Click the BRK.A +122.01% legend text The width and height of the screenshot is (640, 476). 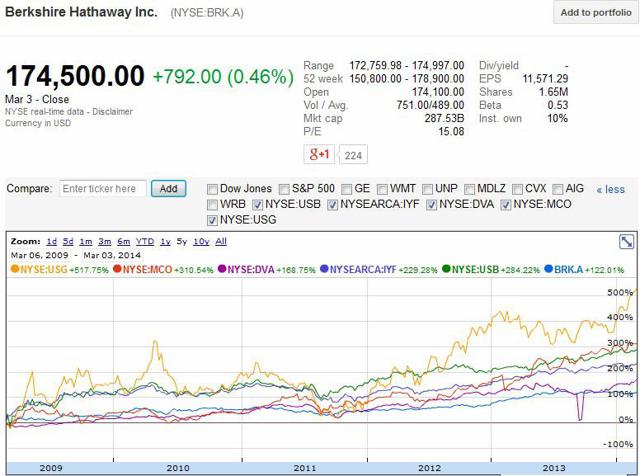click(589, 269)
